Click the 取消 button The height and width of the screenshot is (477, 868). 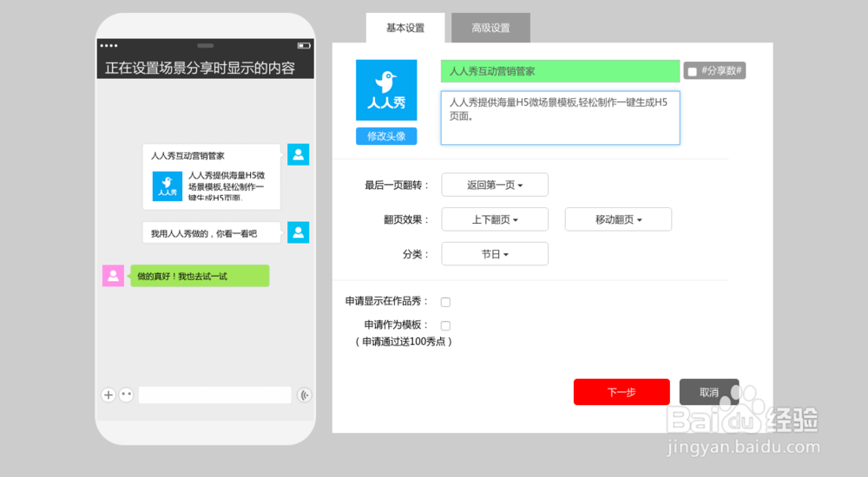709,392
